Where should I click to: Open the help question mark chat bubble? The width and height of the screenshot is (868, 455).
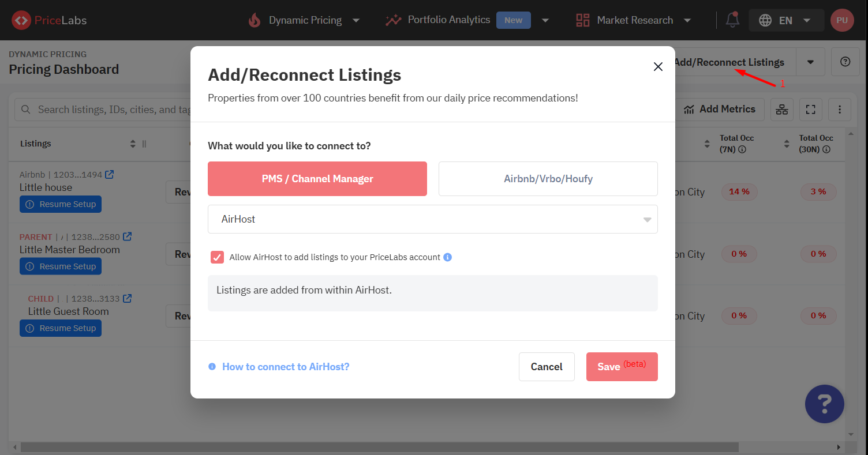(x=824, y=404)
